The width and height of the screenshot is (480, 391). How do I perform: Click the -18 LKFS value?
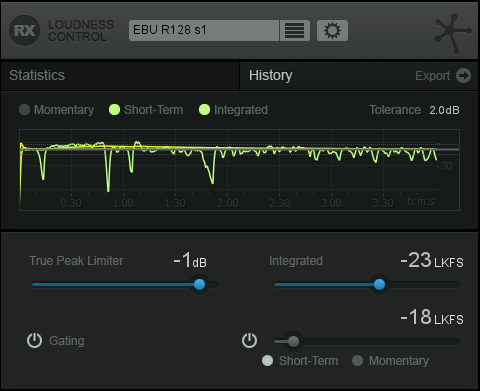432,317
